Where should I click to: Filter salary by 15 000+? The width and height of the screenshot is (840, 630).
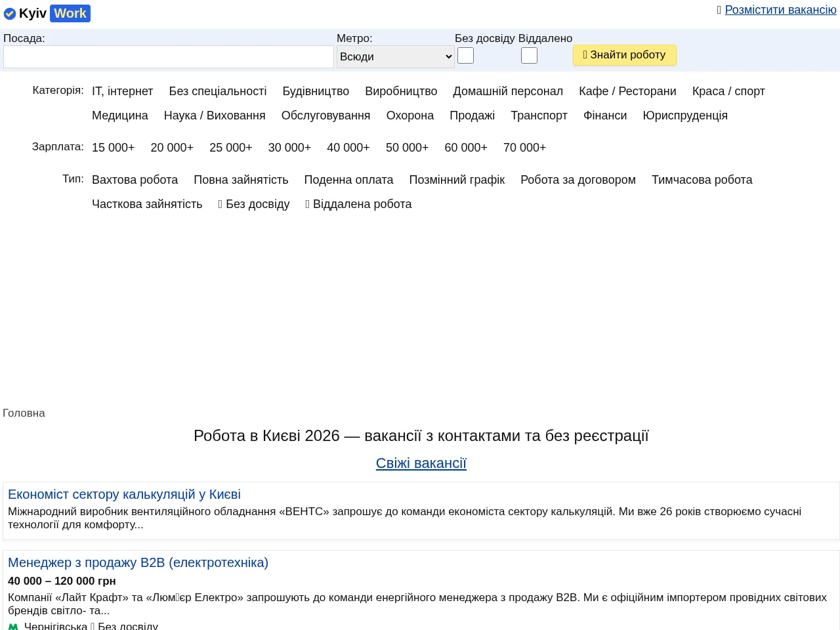114,148
